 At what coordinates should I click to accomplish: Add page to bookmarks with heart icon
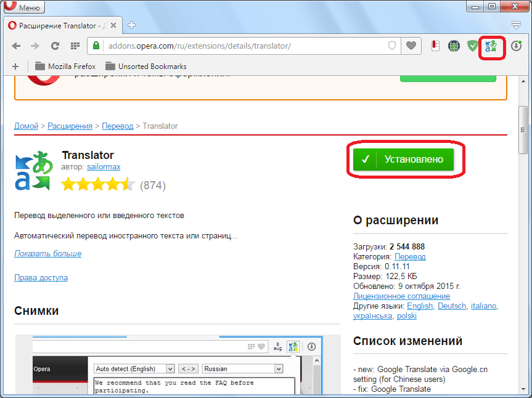(x=411, y=46)
